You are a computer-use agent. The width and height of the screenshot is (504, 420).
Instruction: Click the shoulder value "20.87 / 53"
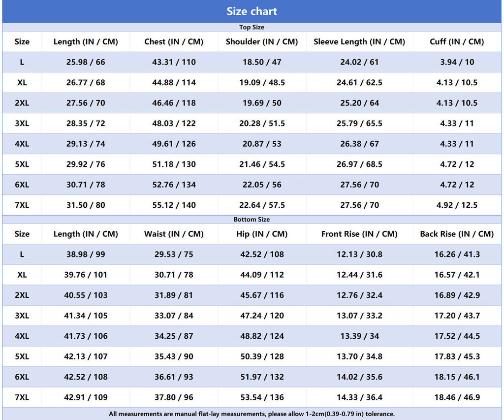pos(262,144)
